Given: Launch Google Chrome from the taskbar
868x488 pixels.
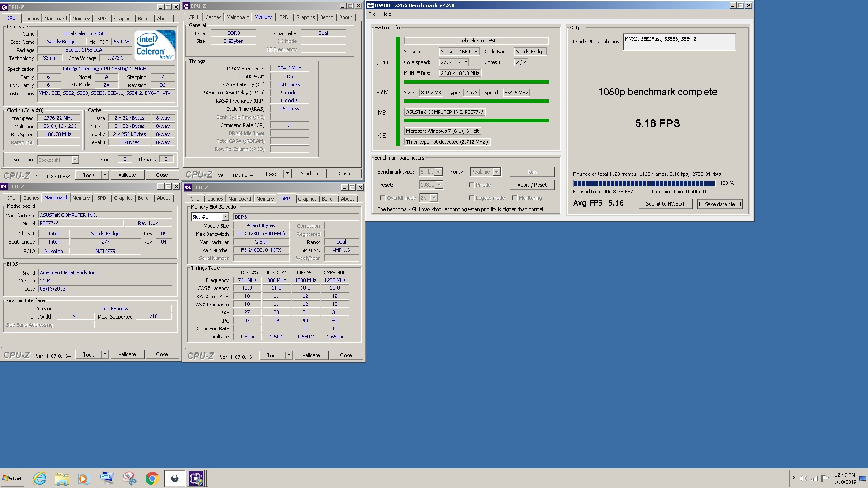Looking at the screenshot, I should pos(152,479).
